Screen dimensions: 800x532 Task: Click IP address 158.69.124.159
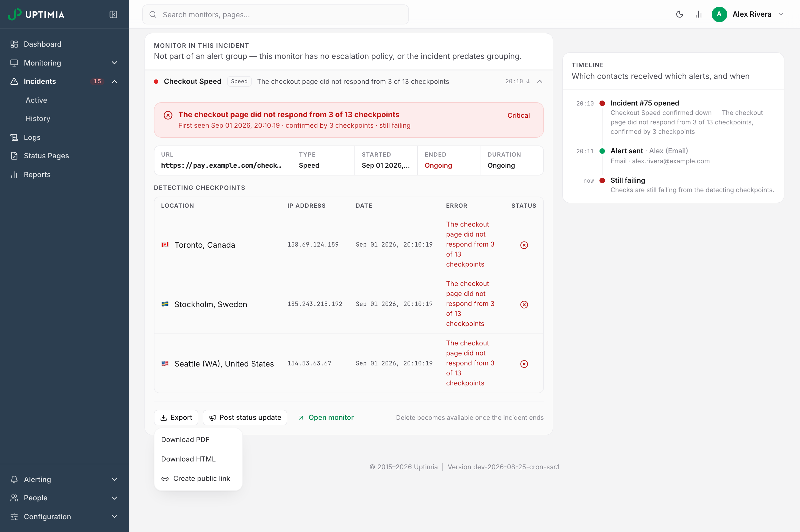coord(313,244)
